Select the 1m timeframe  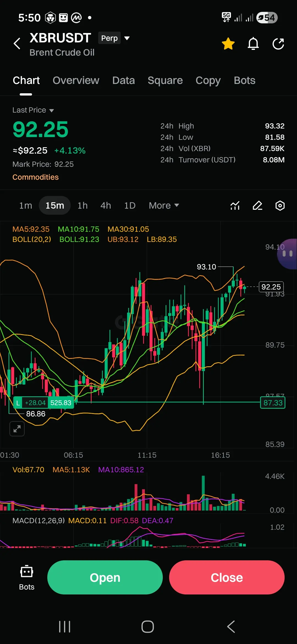26,205
